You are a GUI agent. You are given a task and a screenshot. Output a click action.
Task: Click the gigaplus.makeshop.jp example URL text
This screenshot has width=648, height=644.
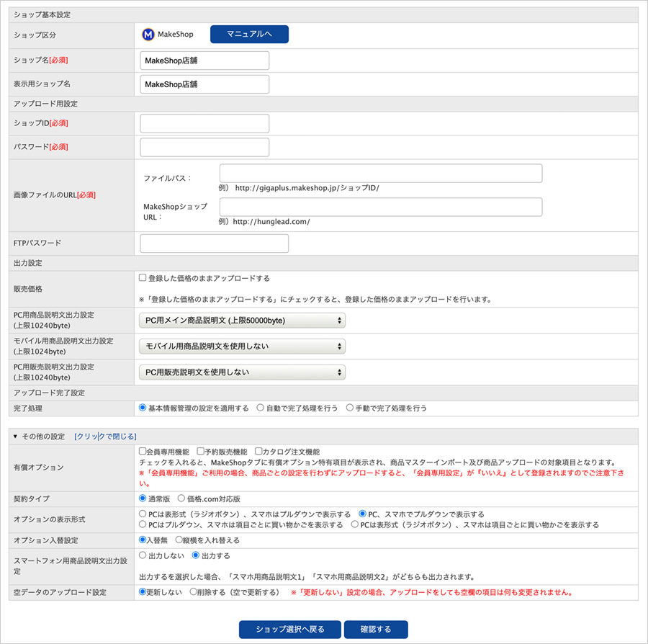click(x=307, y=188)
